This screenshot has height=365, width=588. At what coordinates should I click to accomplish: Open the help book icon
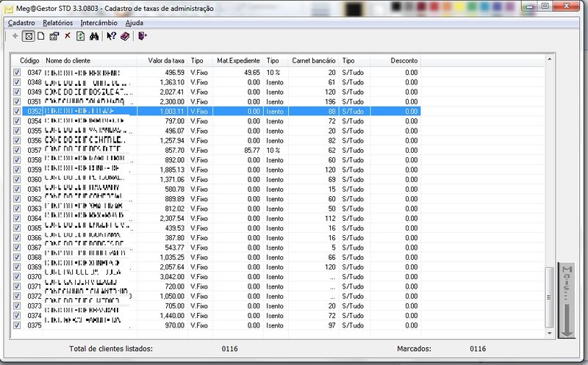point(125,35)
